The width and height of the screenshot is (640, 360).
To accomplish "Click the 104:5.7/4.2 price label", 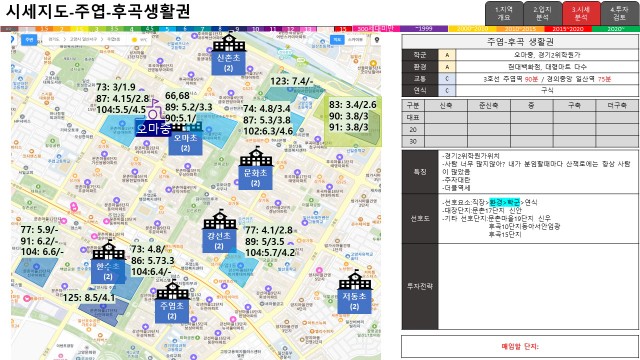I will (x=270, y=253).
